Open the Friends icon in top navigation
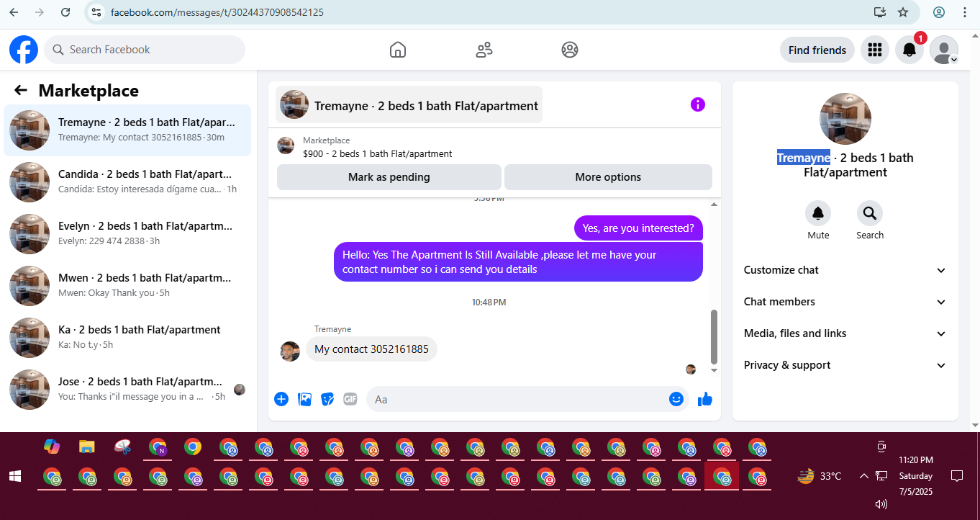 click(x=484, y=50)
